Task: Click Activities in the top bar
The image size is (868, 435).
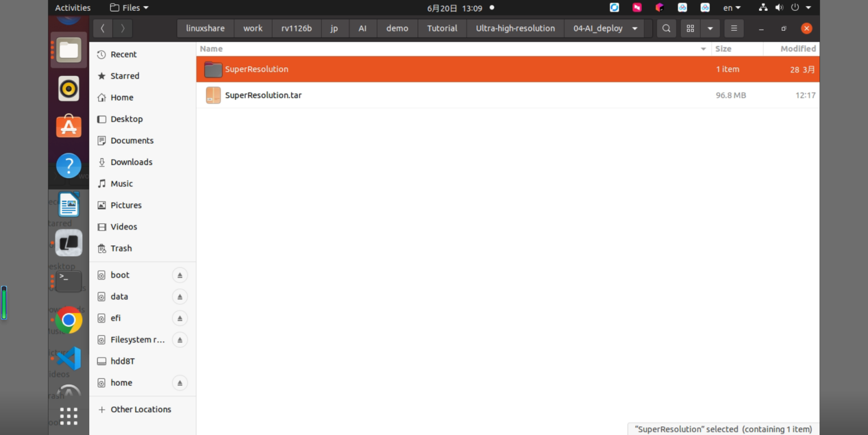Action: [x=72, y=7]
